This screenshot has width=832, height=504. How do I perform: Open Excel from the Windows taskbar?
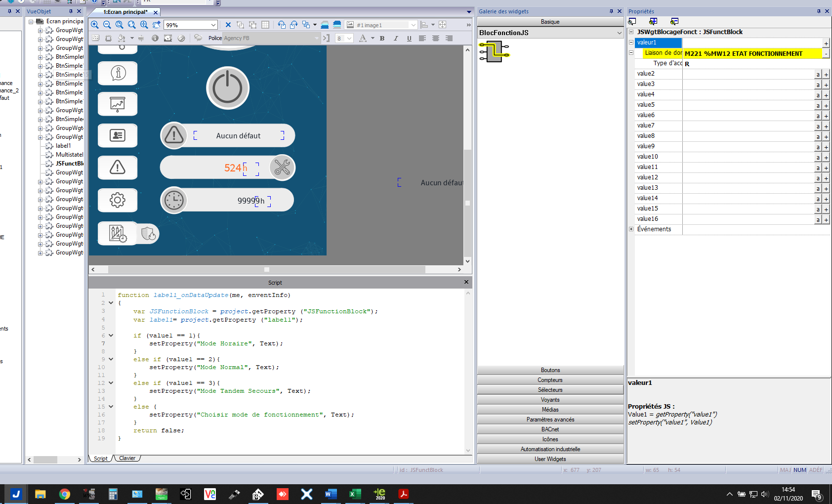point(355,494)
